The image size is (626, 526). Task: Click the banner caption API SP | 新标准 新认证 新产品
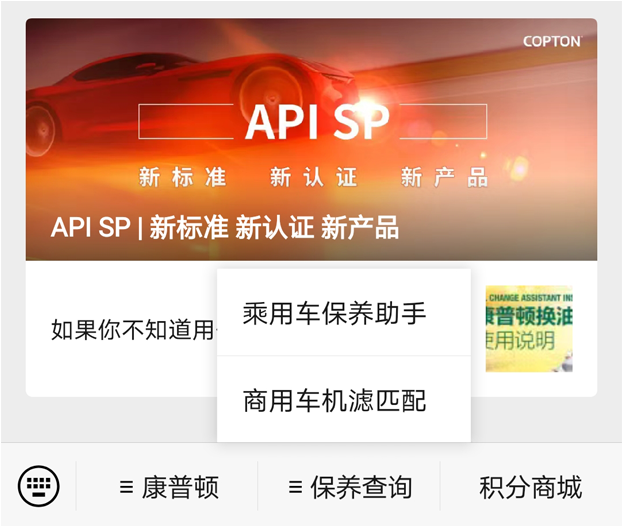[x=225, y=227]
